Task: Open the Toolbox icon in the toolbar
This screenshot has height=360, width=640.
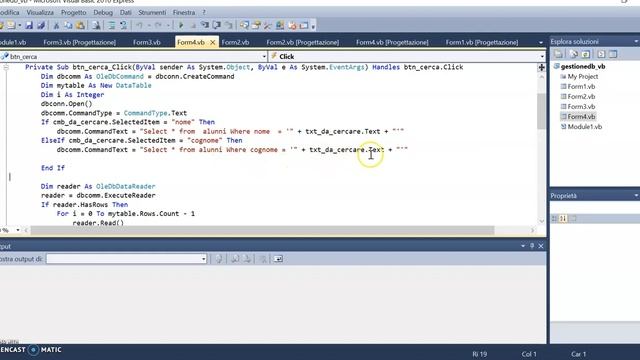Action: click(x=268, y=25)
